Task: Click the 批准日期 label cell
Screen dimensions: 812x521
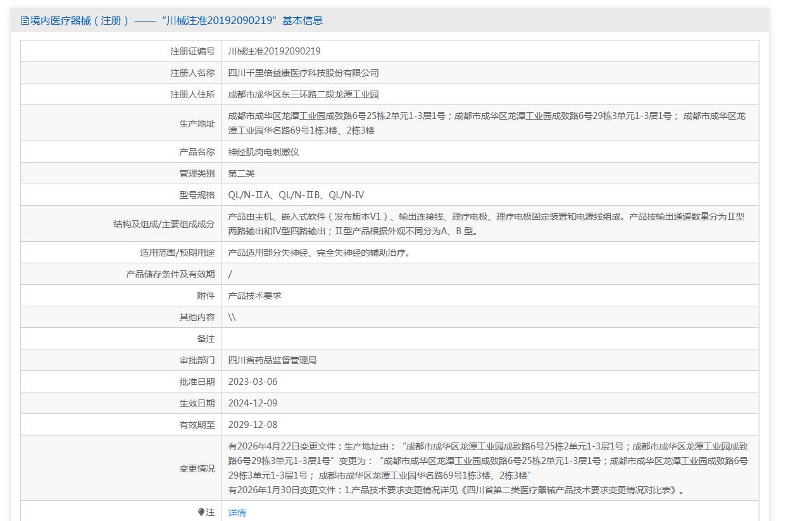Action: [121, 382]
